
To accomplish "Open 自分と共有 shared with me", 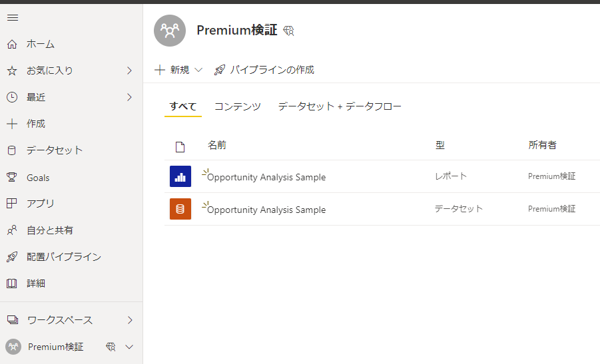I will pyautogui.click(x=50, y=230).
